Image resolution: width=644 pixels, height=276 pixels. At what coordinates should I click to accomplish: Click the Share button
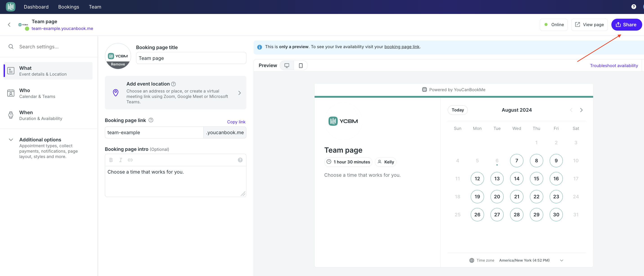tap(626, 25)
